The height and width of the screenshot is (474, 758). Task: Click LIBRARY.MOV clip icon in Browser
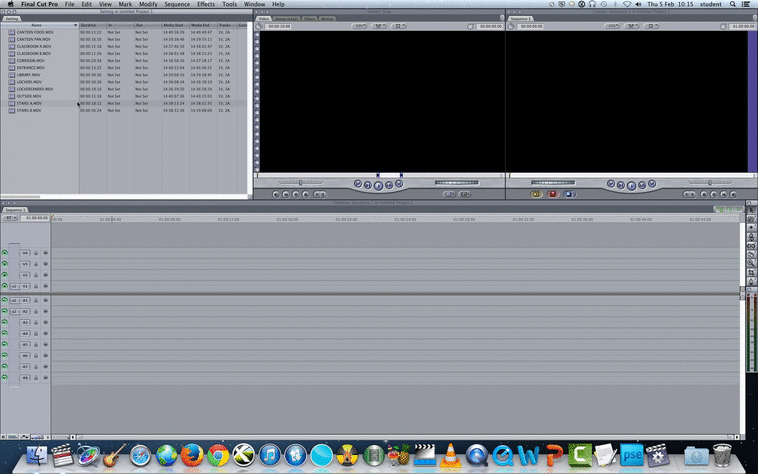pyautogui.click(x=12, y=75)
